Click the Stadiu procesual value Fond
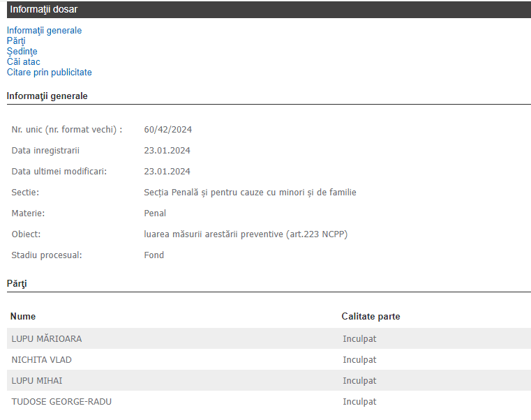Screen dimensions: 531x420 click(154, 255)
